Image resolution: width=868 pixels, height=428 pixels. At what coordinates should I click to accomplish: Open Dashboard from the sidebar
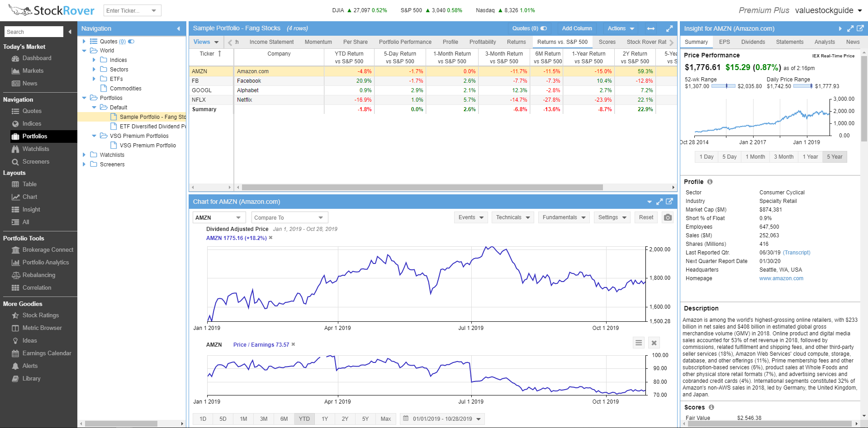37,58
